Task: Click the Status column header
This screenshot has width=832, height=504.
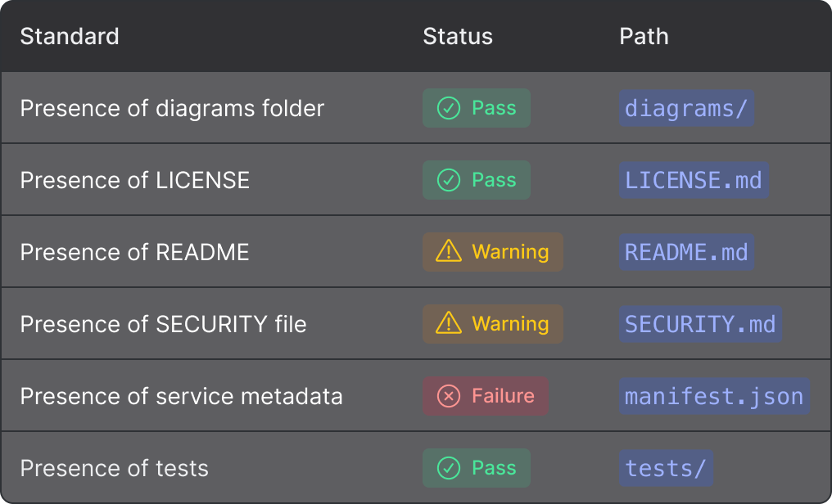Action: pyautogui.click(x=458, y=36)
